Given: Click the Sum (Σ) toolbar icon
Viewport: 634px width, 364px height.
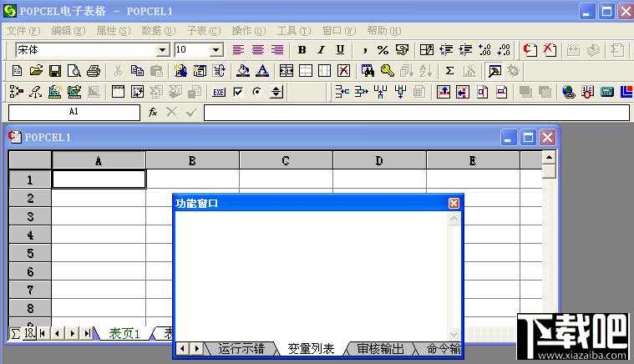Looking at the screenshot, I should coord(449,71).
